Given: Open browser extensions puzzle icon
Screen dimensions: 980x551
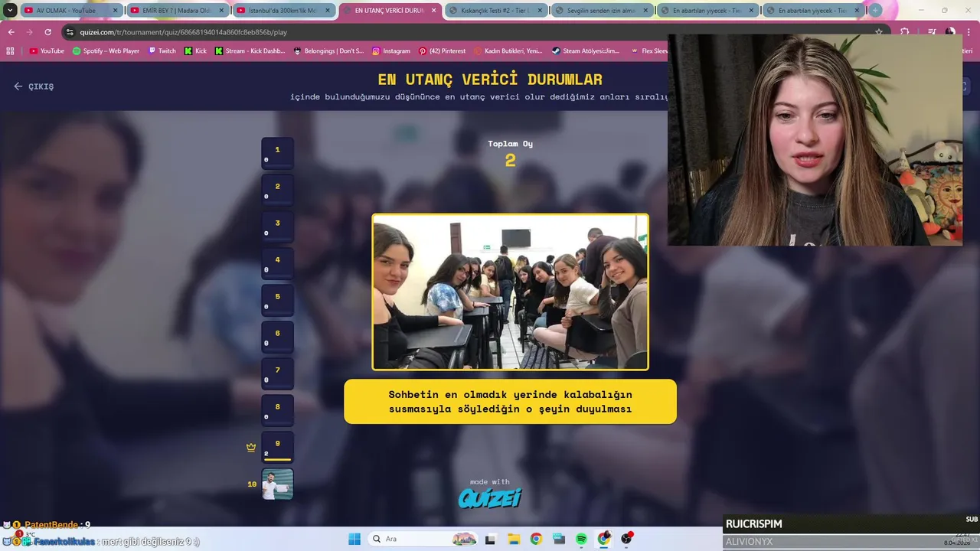Looking at the screenshot, I should [905, 32].
